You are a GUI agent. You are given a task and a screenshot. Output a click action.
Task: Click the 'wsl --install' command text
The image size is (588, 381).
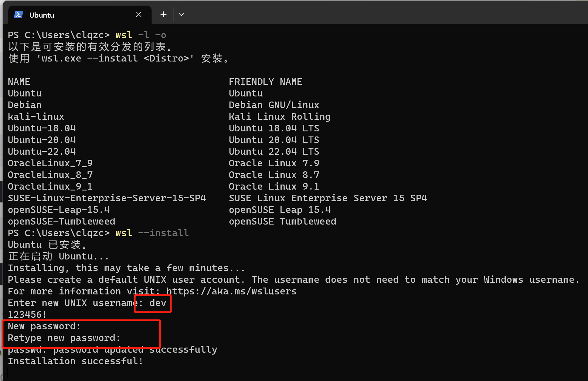point(152,233)
